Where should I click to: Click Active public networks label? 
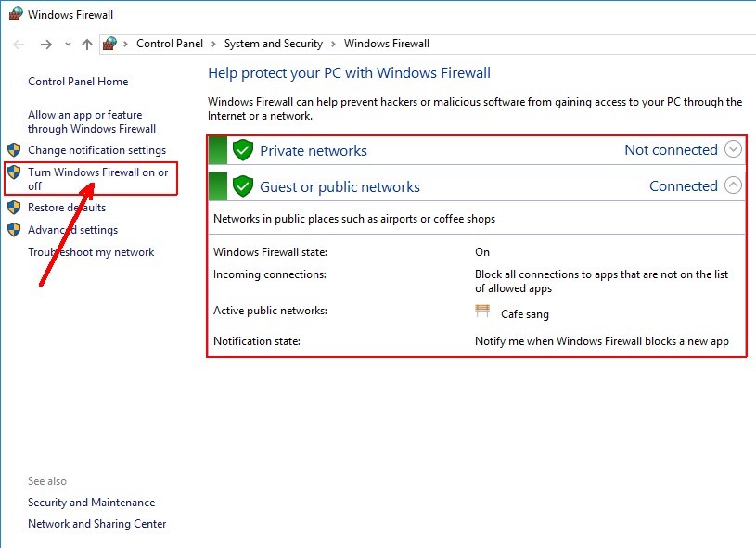(x=271, y=311)
